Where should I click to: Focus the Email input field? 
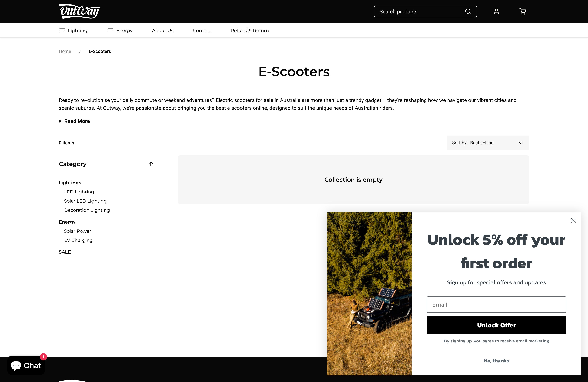click(496, 304)
